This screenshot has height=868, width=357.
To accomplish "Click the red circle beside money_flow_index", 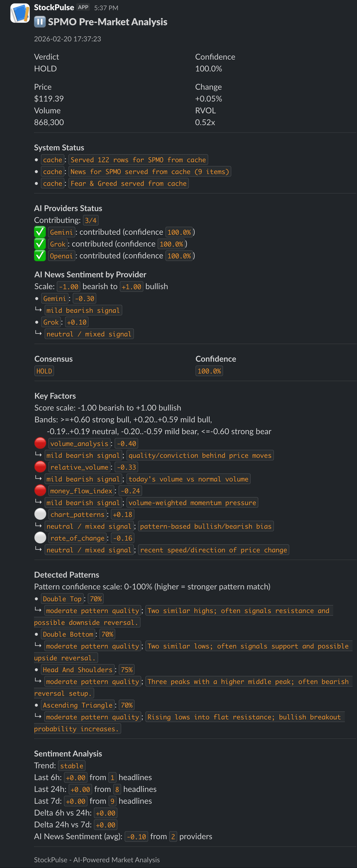I will tap(40, 490).
